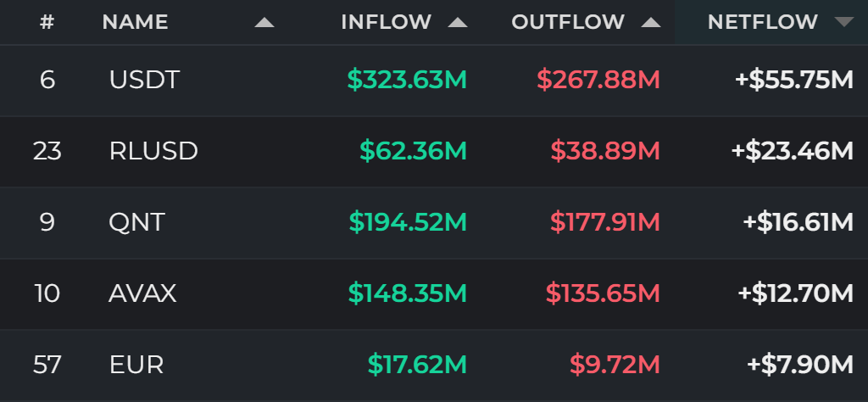Click the OUTFLOW column header label
The height and width of the screenshot is (402, 868).
click(567, 22)
